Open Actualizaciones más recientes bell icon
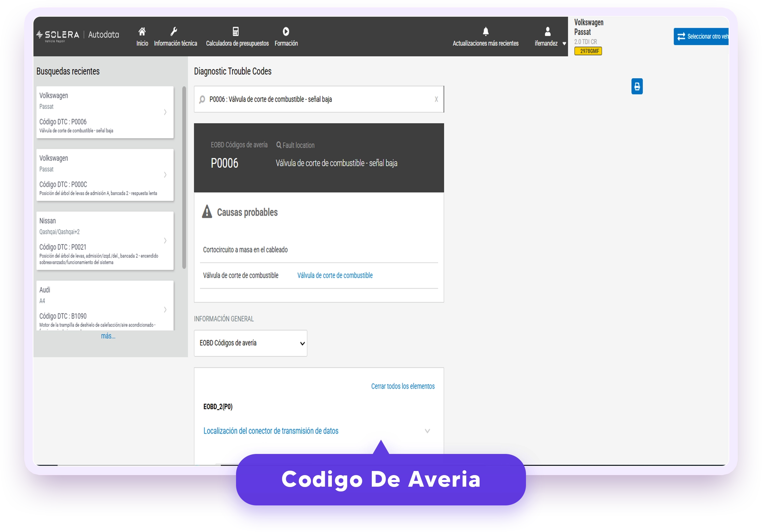The height and width of the screenshot is (532, 762). tap(486, 32)
